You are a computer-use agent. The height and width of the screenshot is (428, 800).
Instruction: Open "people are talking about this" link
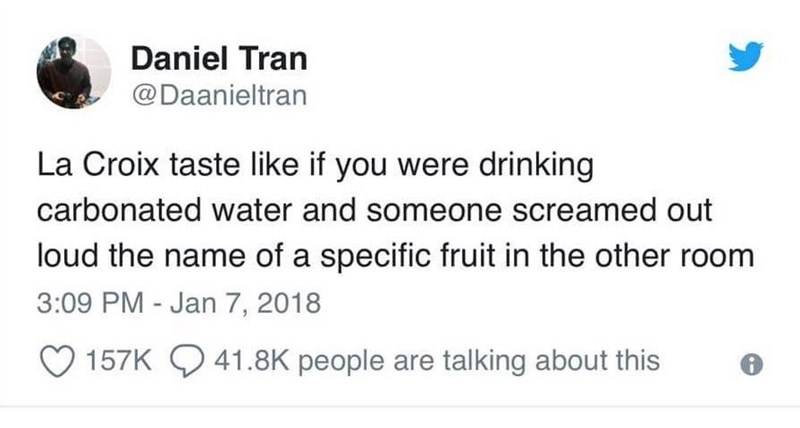[x=478, y=360]
